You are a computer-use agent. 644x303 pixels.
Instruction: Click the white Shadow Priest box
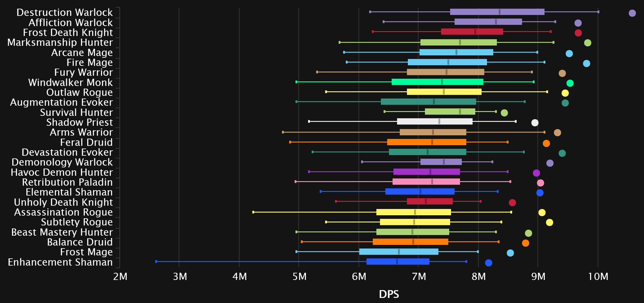coord(435,122)
